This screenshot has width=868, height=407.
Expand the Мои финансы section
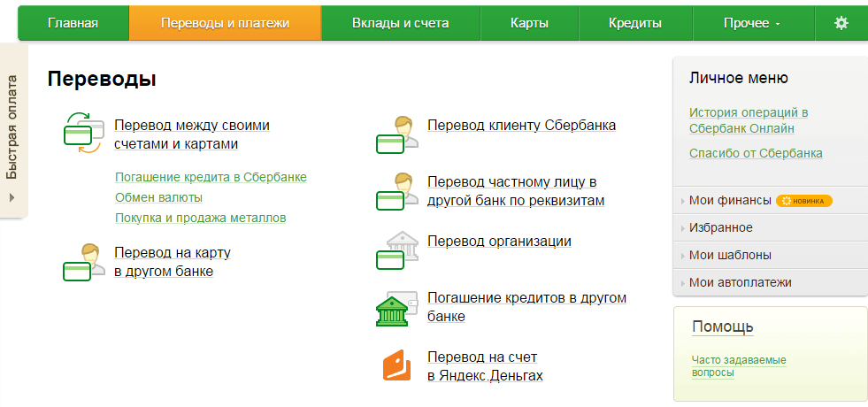click(770, 201)
